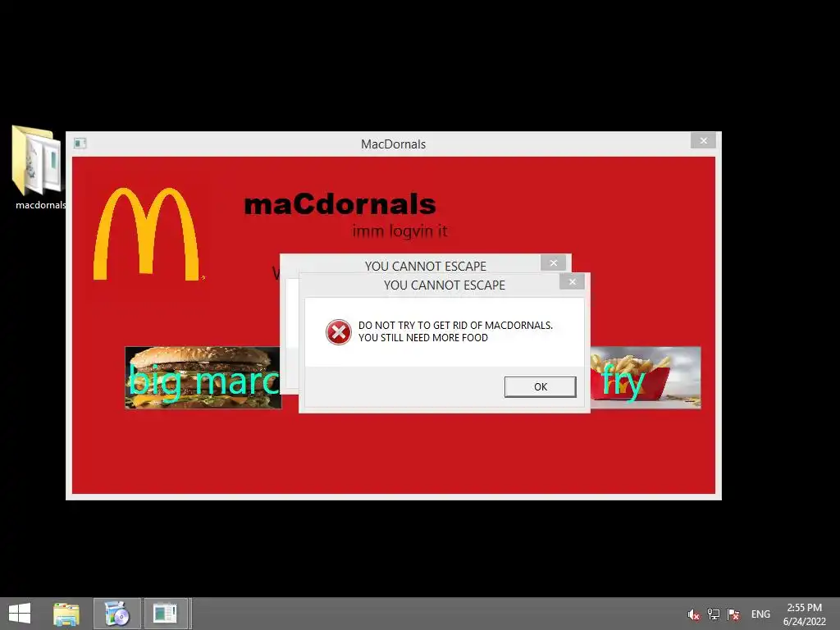
Task: Click the ENG language indicator
Action: (x=760, y=614)
